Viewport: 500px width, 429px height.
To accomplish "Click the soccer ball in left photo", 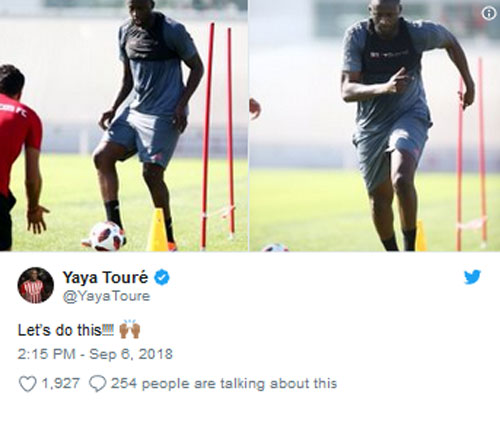I will click(x=107, y=236).
